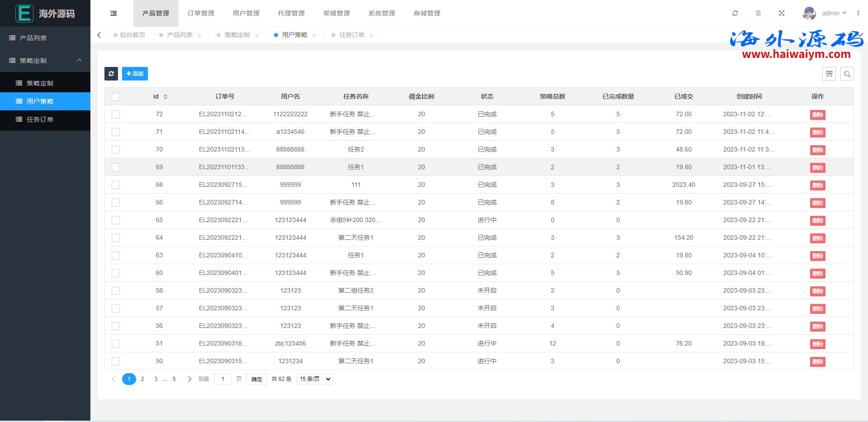The height and width of the screenshot is (422, 868).
Task: Toggle fullscreen with the expand icon
Action: pyautogui.click(x=782, y=14)
